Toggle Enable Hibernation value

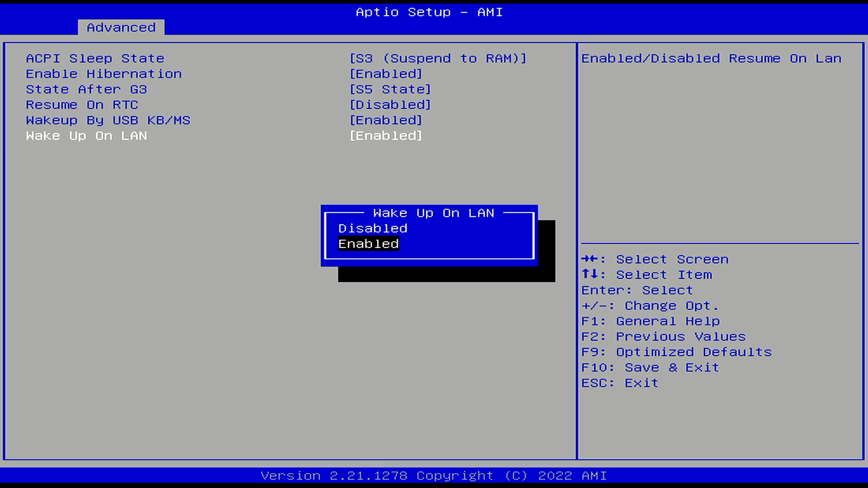point(386,74)
